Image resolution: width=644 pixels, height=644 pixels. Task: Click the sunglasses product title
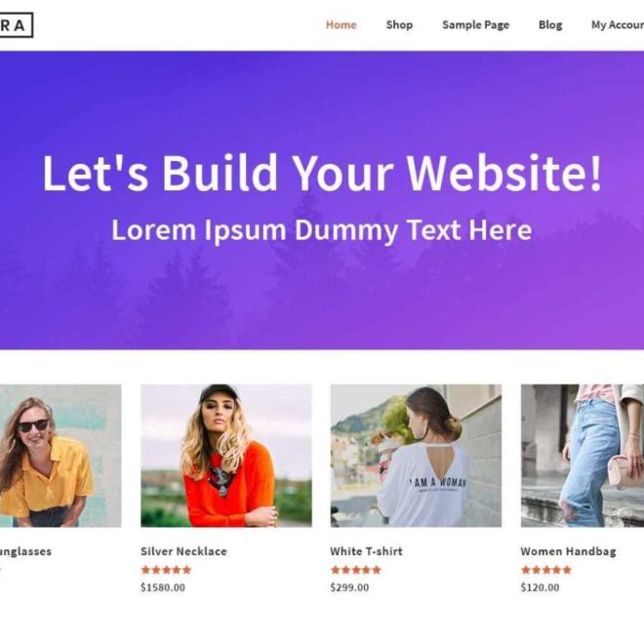pos(25,551)
